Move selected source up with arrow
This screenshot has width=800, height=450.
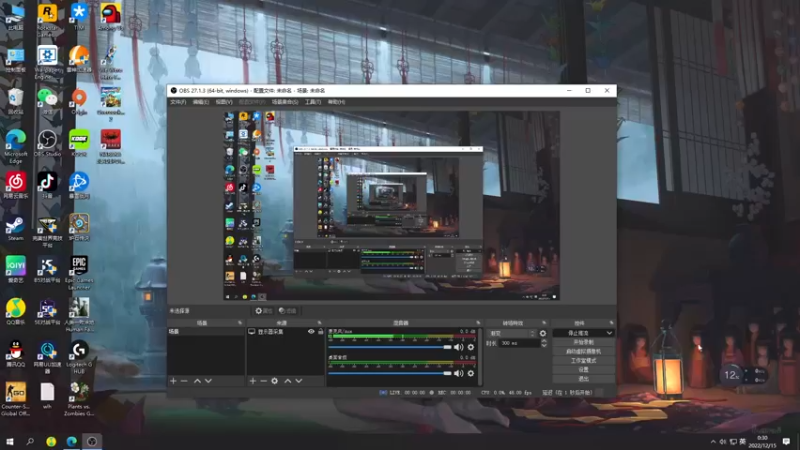288,381
